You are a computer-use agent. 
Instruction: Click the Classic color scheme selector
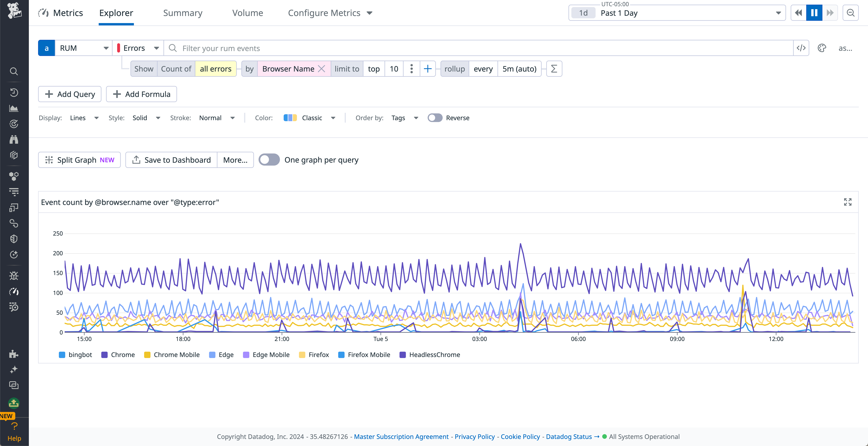pyautogui.click(x=311, y=118)
